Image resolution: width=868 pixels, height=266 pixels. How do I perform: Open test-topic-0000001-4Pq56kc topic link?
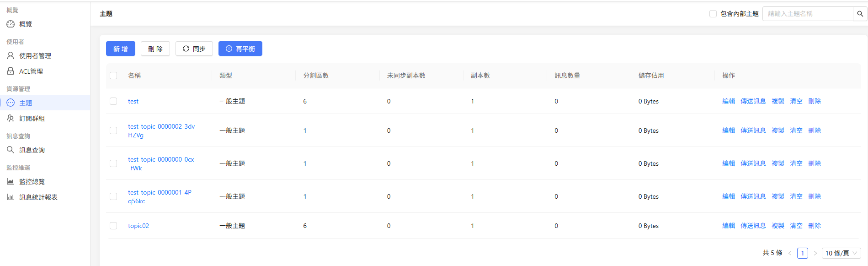pyautogui.click(x=160, y=196)
